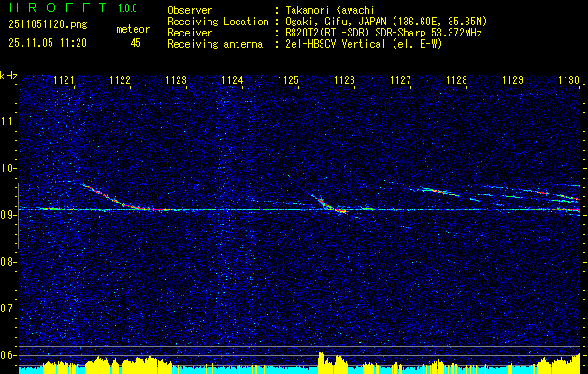588x374 pixels.
Task: Click the 1.1 kHz axis label
Action: pos(7,122)
